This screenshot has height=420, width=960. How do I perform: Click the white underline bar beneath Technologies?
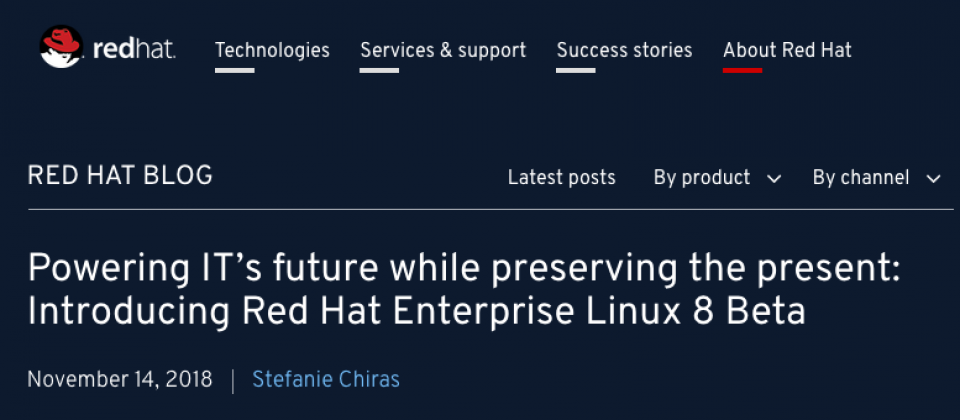[x=234, y=70]
